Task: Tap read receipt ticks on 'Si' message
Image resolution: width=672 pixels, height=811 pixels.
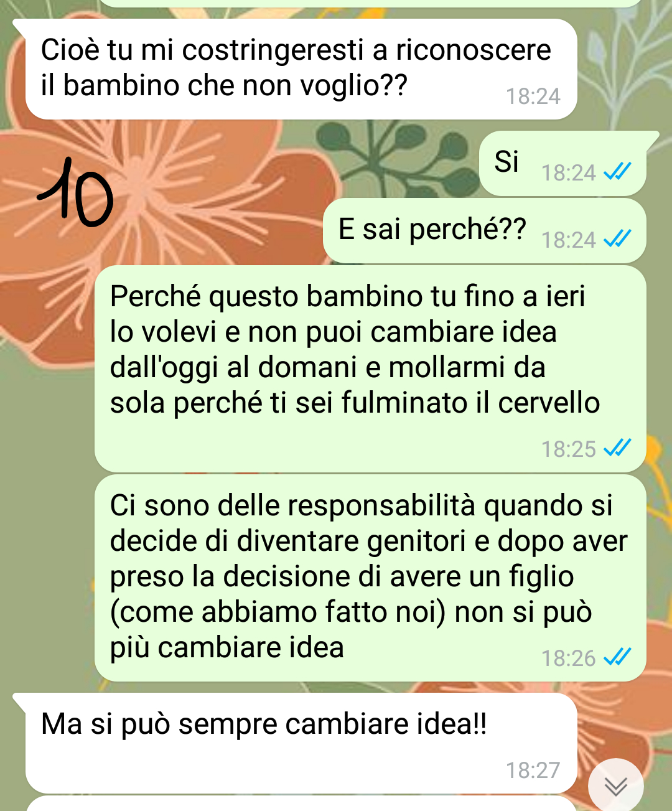Action: [x=618, y=171]
